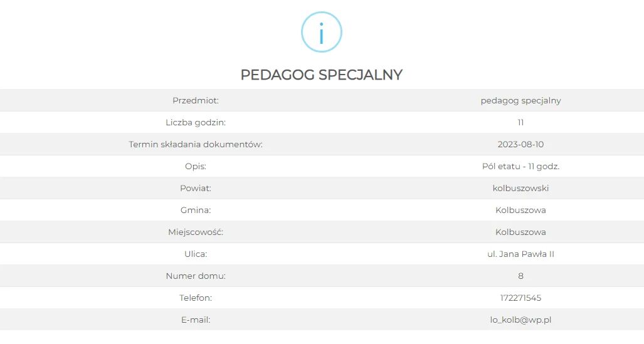Select the Opis label
This screenshot has height=344, width=644.
pos(196,166)
